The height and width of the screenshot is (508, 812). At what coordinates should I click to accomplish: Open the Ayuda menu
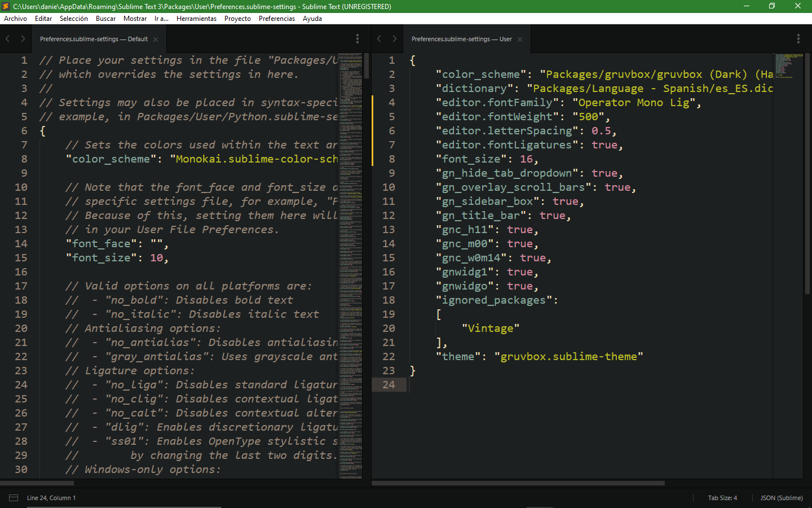[312, 19]
